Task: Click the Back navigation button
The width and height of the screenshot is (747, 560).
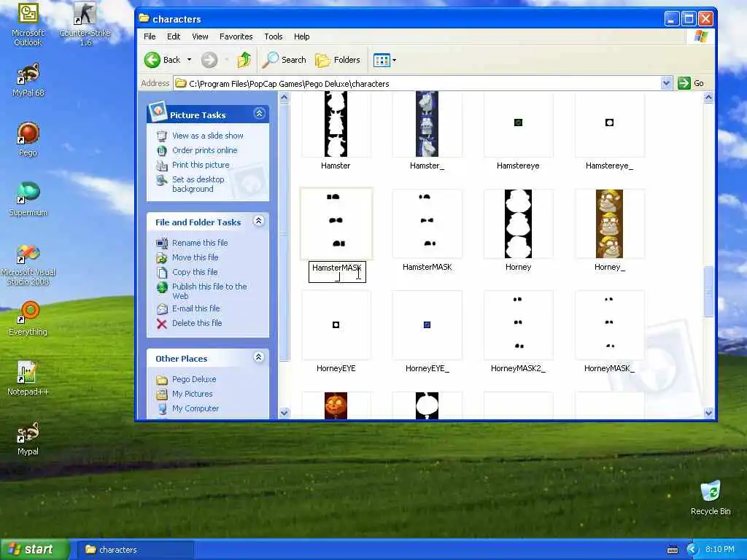Action: [x=163, y=60]
